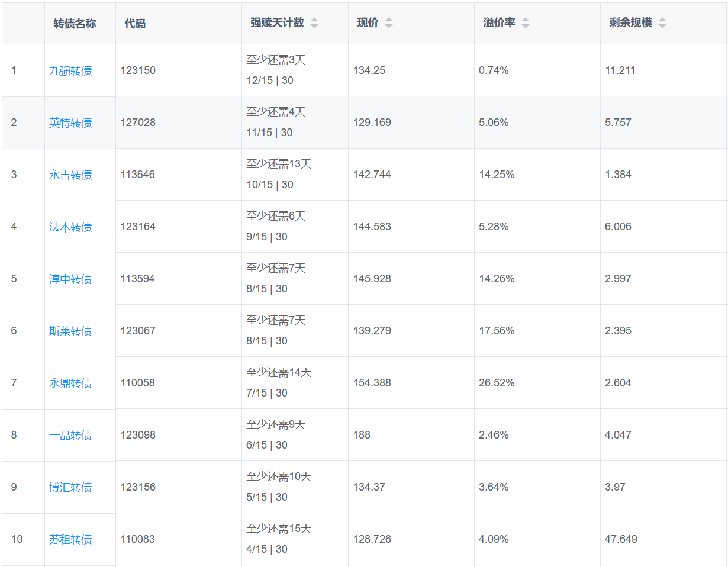Click the sort icon next to 溢价率
728x567 pixels.
(525, 23)
